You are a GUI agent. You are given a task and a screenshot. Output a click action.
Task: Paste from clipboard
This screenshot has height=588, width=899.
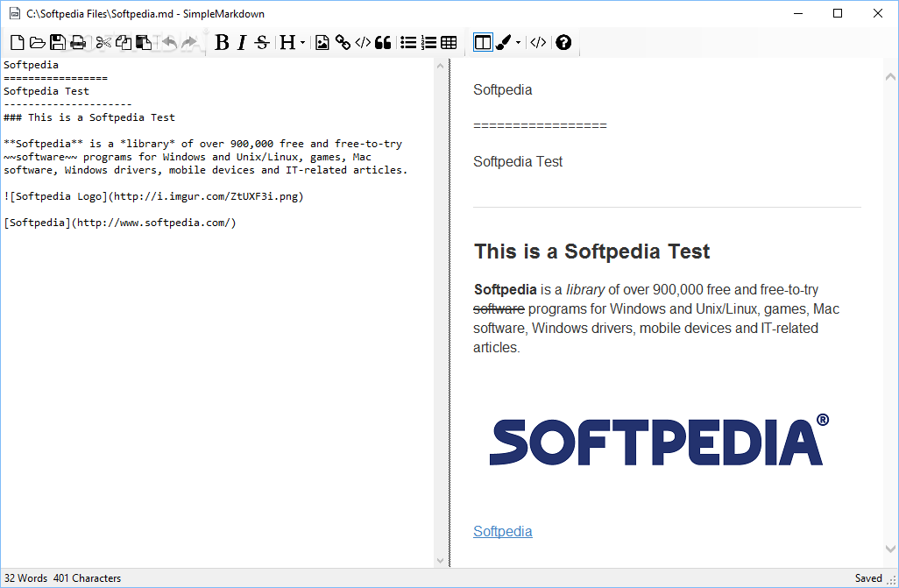coord(144,42)
